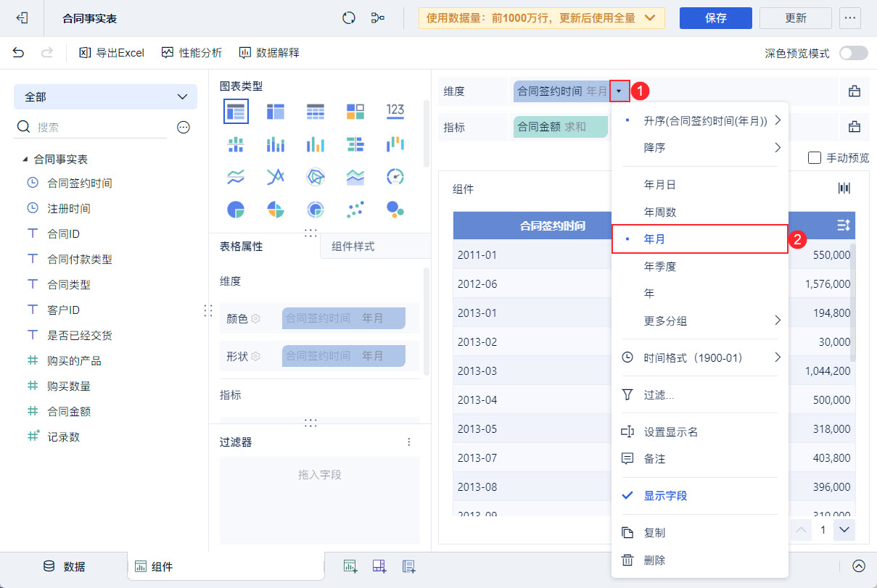This screenshot has height=588, width=877.
Task: Switch to 表格属性 tab
Action: pos(242,247)
